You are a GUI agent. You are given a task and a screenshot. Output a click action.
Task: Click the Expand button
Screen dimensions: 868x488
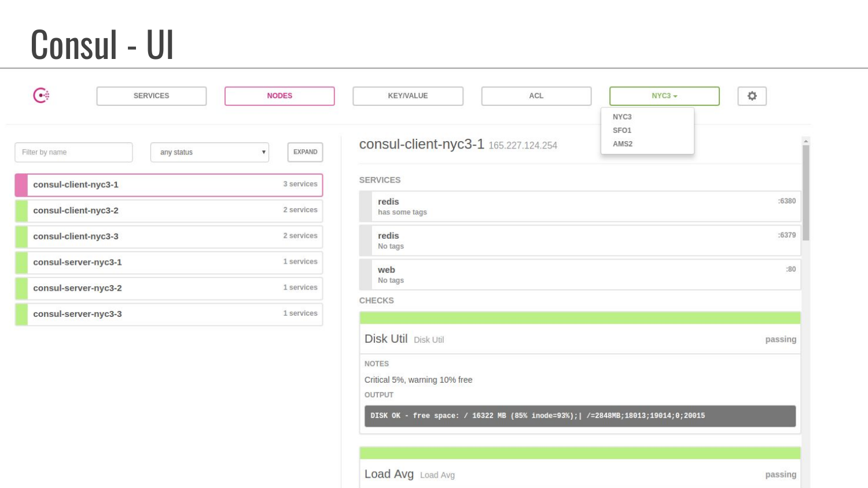pos(306,152)
